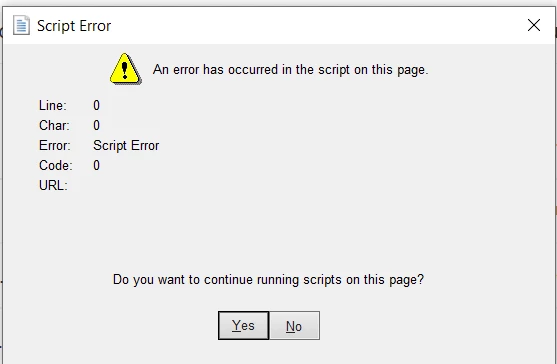Screen dimensions: 557x364
Task: Click the Error: label
Action: point(55,146)
